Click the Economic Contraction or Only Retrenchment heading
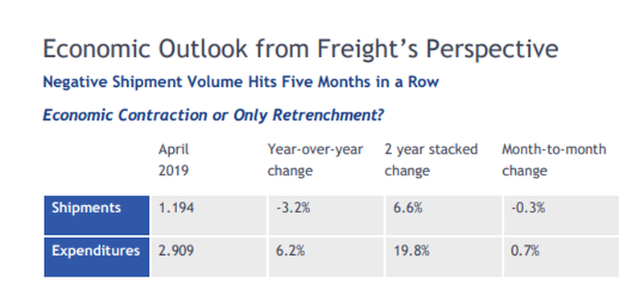The width and height of the screenshot is (644, 296). (213, 115)
